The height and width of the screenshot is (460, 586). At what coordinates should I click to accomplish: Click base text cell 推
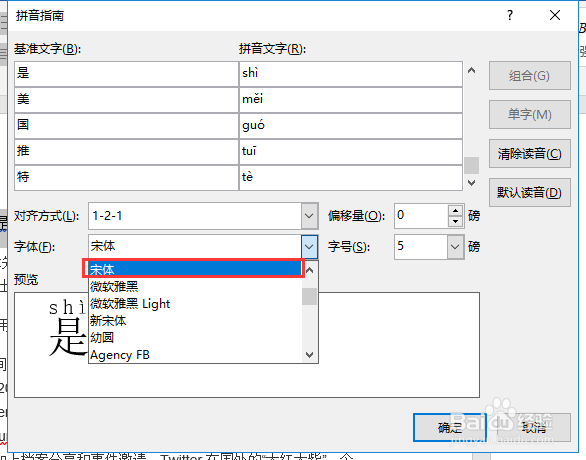click(126, 152)
